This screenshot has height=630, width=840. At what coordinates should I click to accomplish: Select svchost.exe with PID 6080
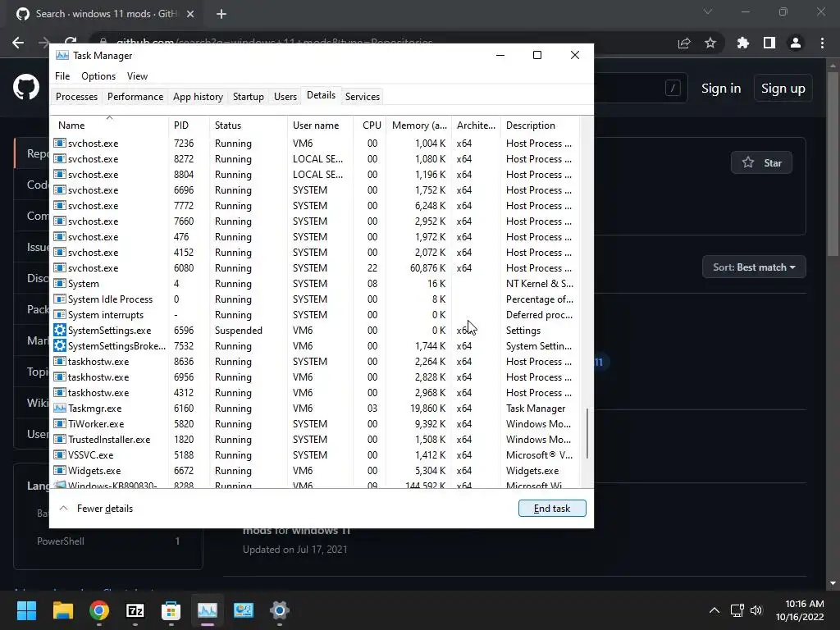(316, 268)
